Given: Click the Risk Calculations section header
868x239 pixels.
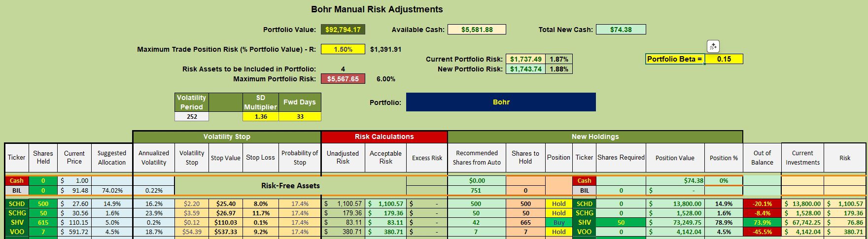Looking at the screenshot, I should (x=384, y=137).
